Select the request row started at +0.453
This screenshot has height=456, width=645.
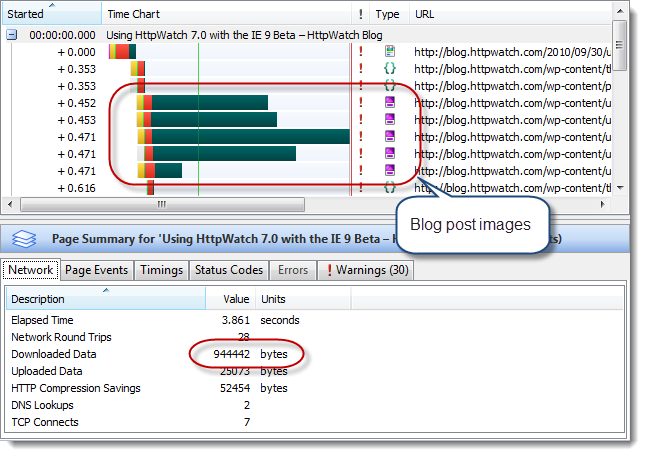307,120
